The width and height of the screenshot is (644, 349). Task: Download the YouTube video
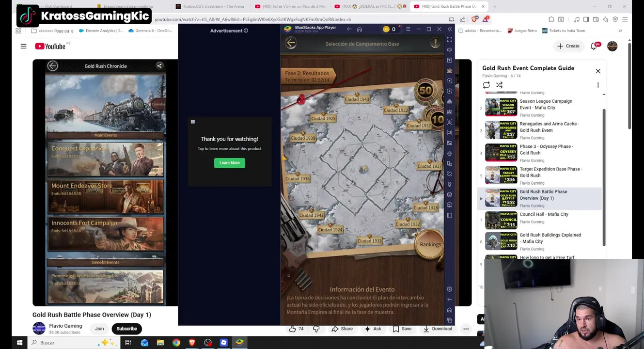[x=438, y=329]
